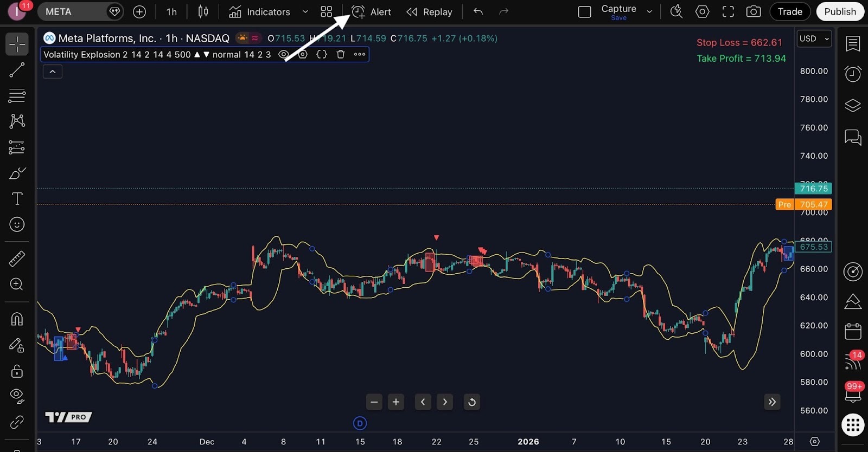Select the chart layout square icon
Viewport: 868px width, 452px height.
click(584, 11)
